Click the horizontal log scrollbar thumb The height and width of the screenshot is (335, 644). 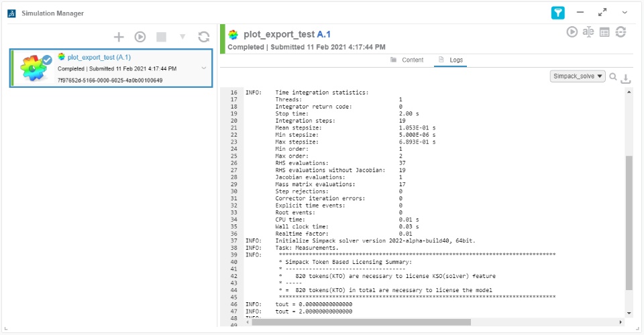362,322
